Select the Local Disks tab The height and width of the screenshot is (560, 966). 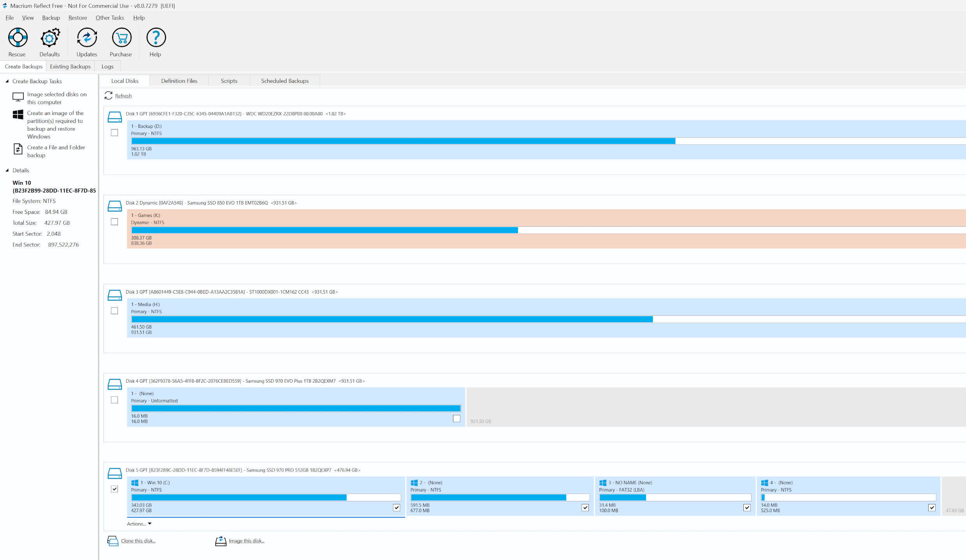click(x=125, y=81)
